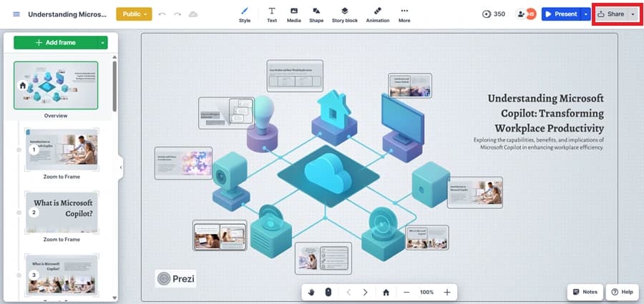Select the Overview thumbnail
The image size is (644, 304).
pos(56,85)
